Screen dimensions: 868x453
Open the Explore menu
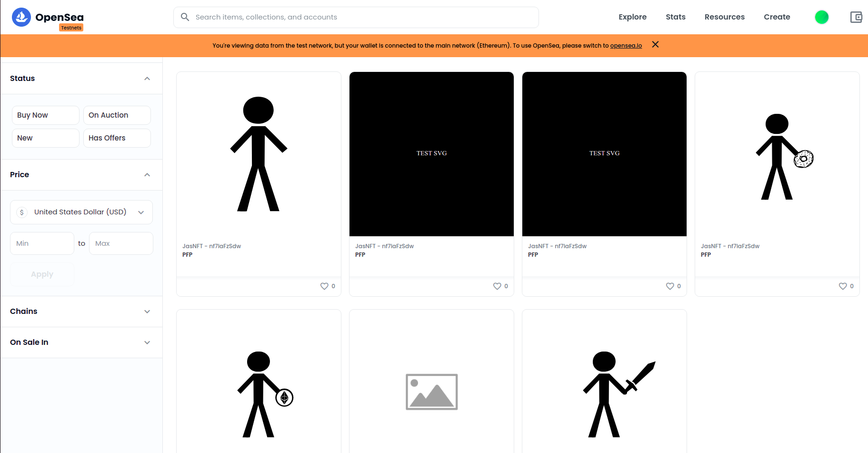(632, 17)
